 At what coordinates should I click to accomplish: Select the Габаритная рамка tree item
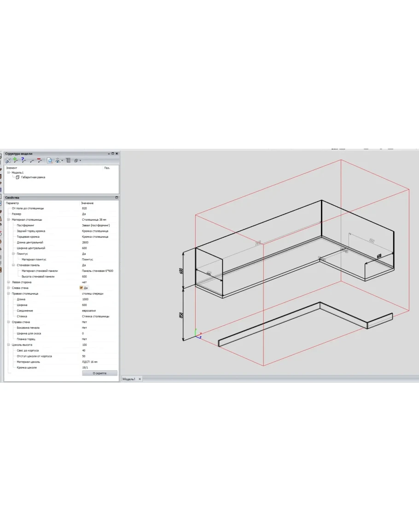[x=33, y=177]
